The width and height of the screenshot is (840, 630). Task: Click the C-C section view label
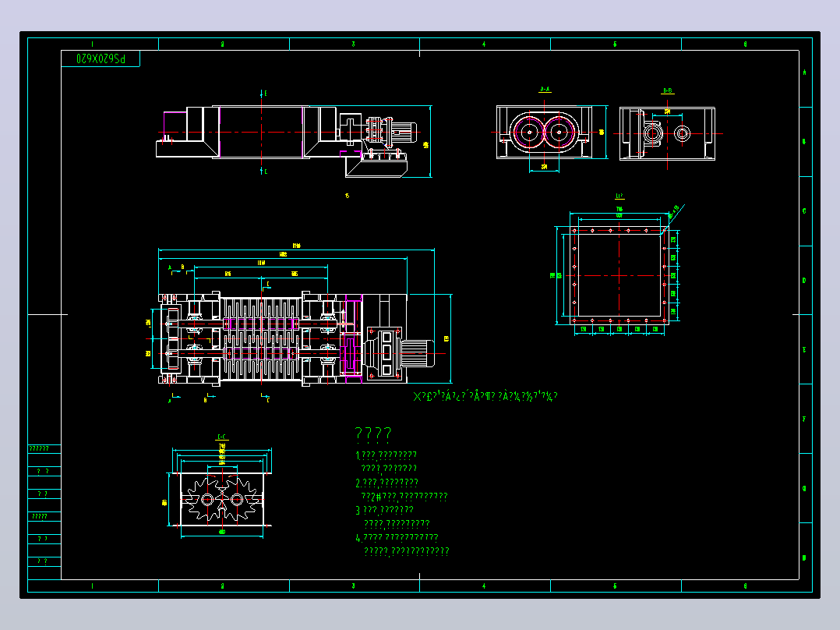(222, 437)
